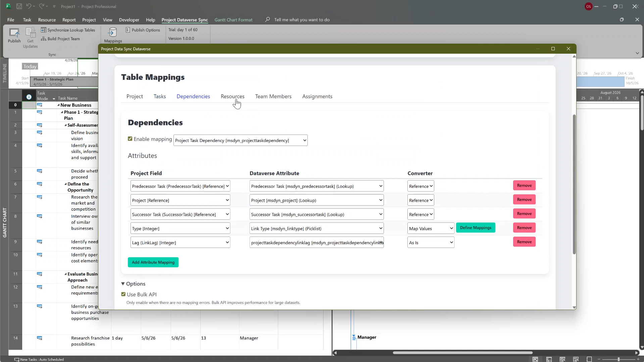
Task: Click the Tell Me search lightbulb icon
Action: click(267, 19)
